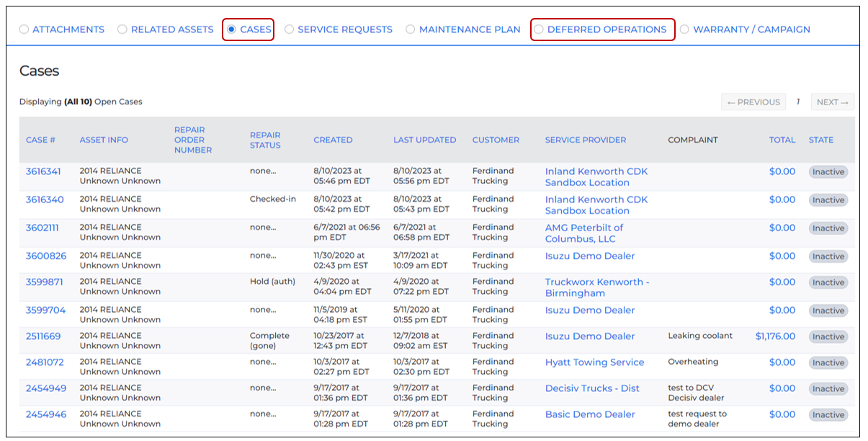Open case 3599704
Viewport: 868px width, 441px height.
(45, 310)
